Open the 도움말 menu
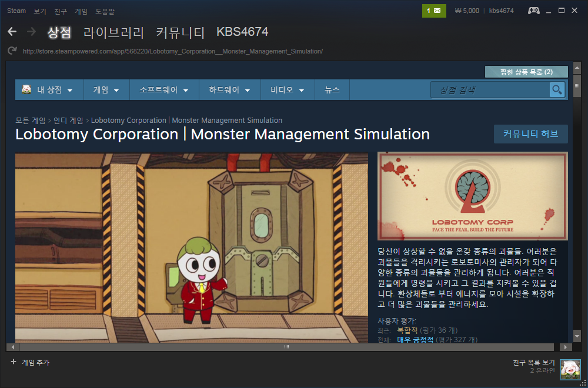This screenshot has width=588, height=388. (105, 11)
